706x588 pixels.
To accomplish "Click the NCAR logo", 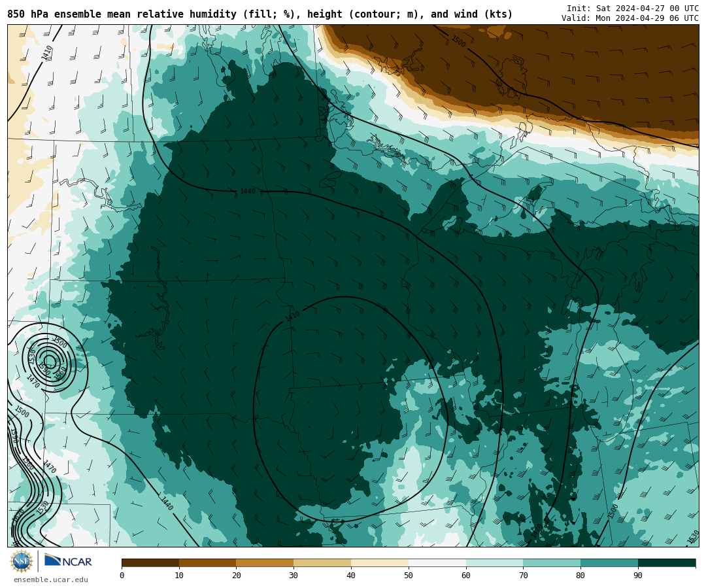I will (68, 561).
